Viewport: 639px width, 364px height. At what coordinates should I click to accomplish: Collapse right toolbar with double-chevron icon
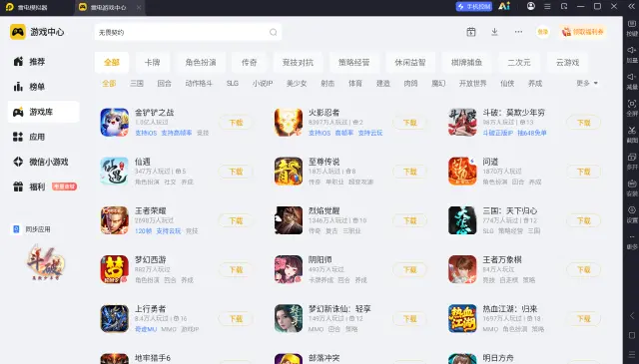coord(632,7)
